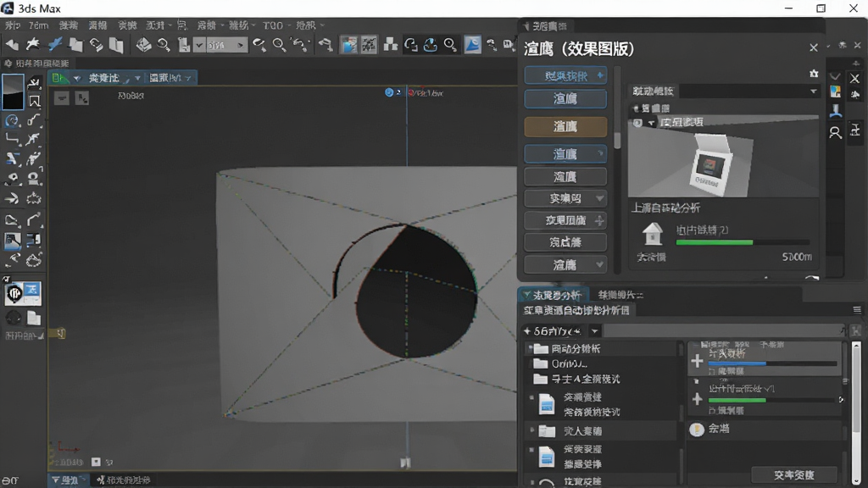Click the small yellow icon at viewport left edge
The image size is (868, 488).
(60, 333)
